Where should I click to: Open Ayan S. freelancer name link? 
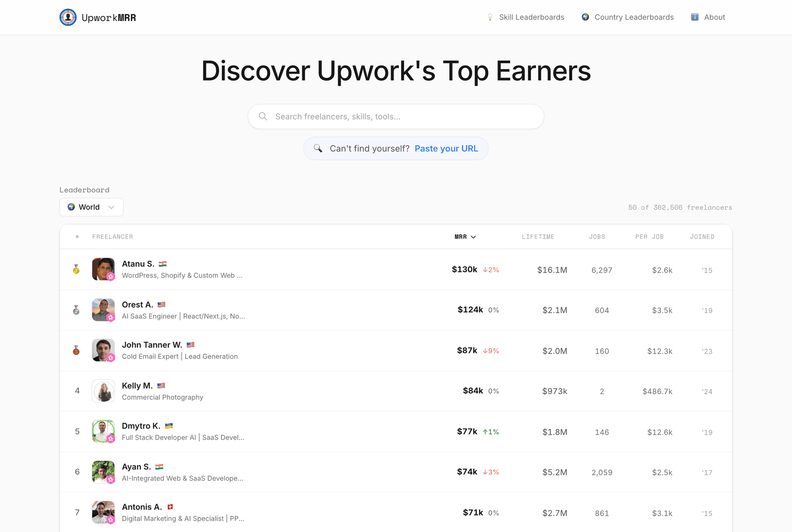pyautogui.click(x=136, y=467)
